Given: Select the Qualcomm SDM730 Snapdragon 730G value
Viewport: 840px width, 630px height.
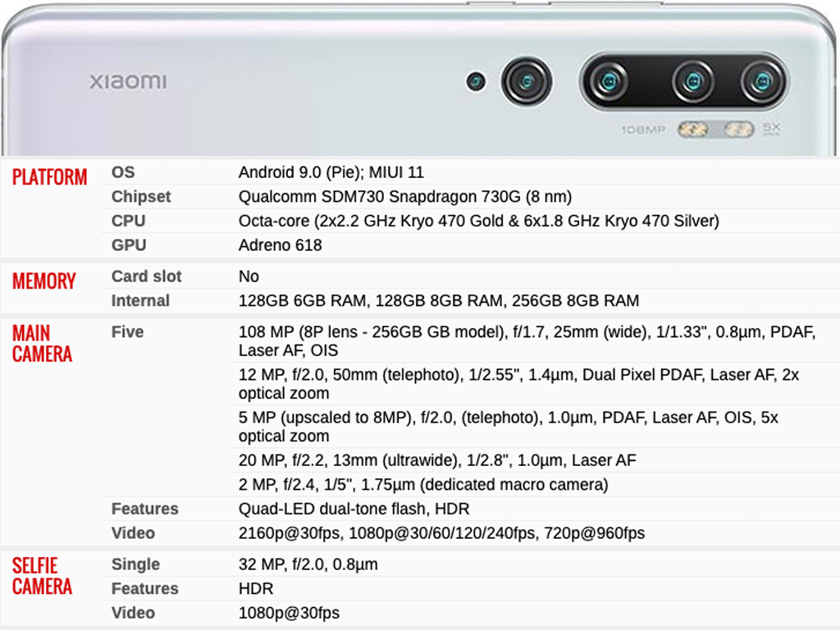Looking at the screenshot, I should [405, 197].
